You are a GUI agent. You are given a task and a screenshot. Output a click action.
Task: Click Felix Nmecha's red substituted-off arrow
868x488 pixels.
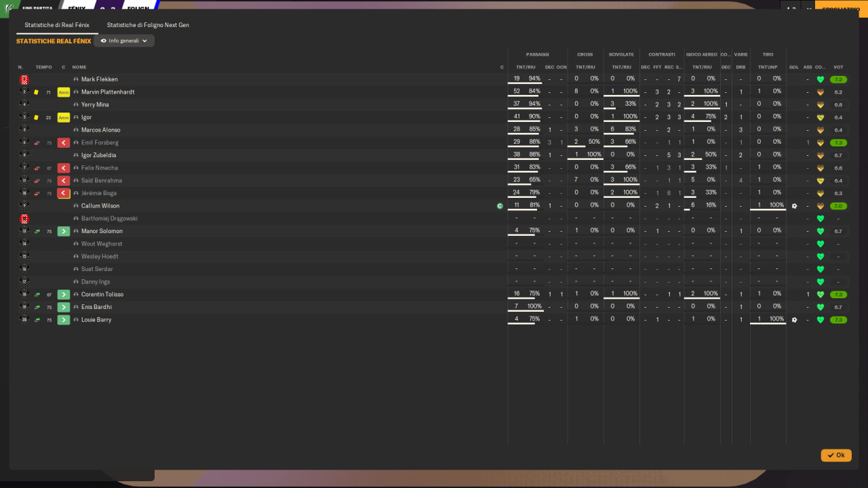point(64,168)
